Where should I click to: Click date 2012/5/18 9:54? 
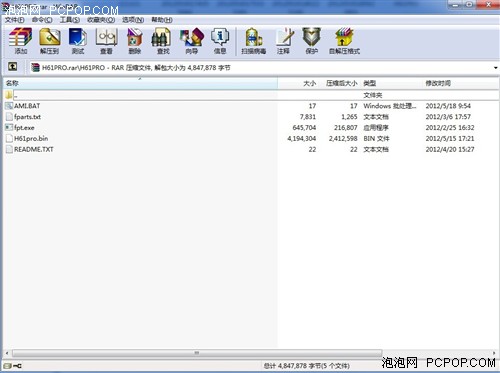point(448,106)
